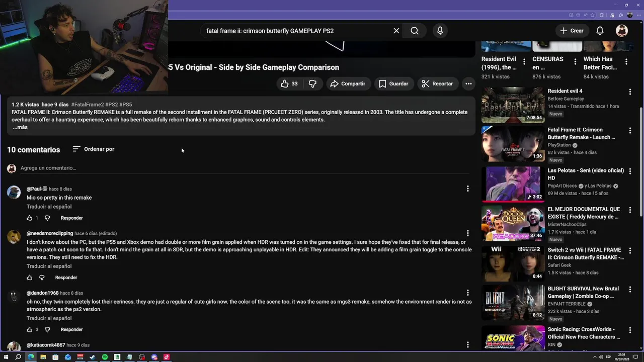Open Outlook mail from the taskbar

coord(67,357)
